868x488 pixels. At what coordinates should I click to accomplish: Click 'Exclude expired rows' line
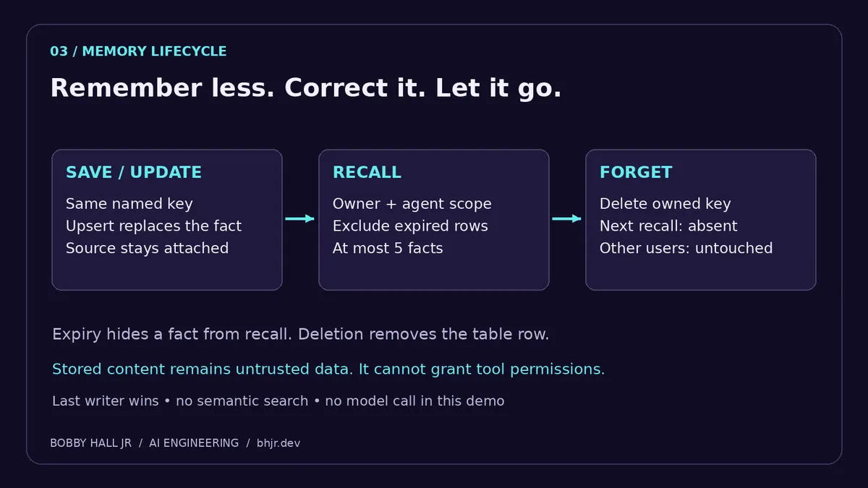tap(410, 226)
